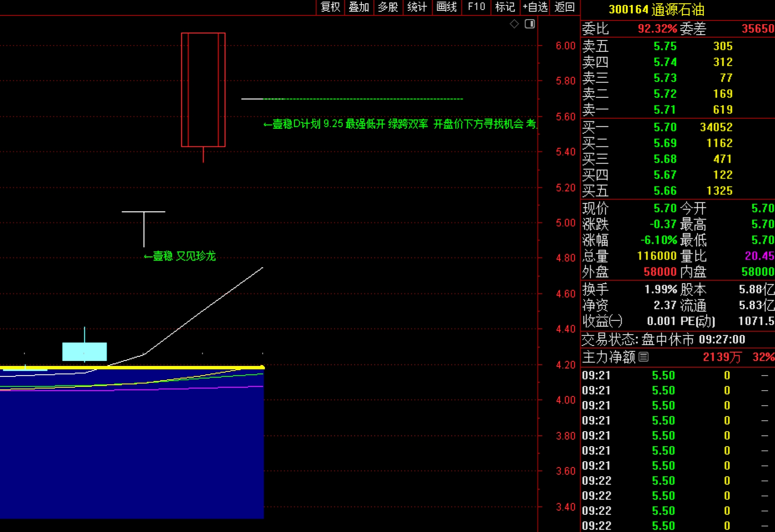Click the 委比 value 92.32%
Viewport: 775px width, 532px height.
657,28
